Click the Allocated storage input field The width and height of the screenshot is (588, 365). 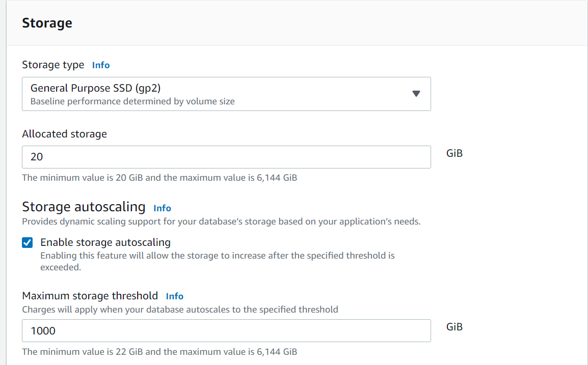point(226,157)
